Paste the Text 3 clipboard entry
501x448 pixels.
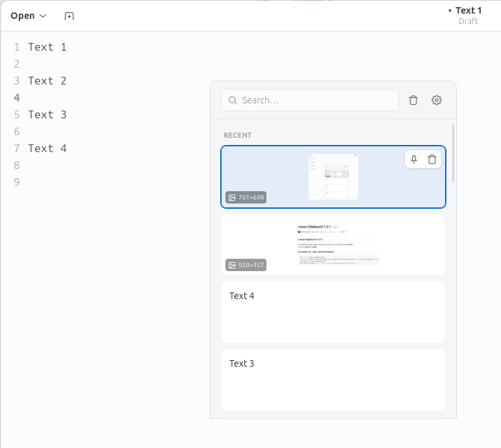click(x=333, y=380)
